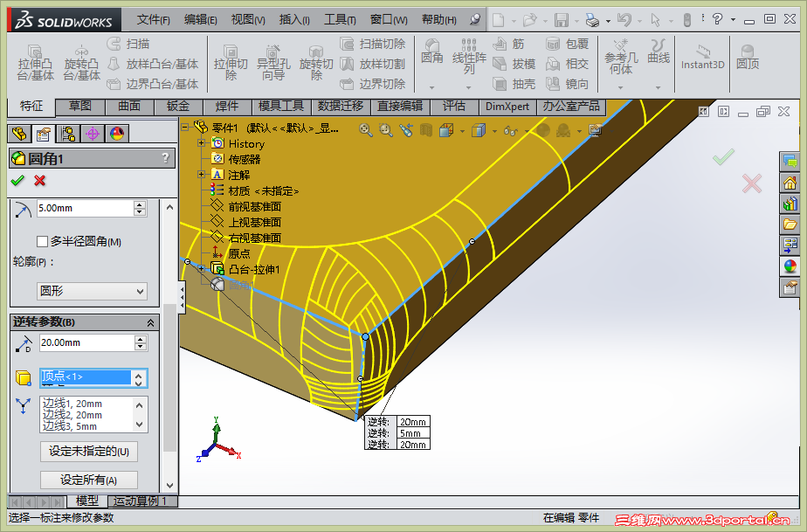Viewport: 807px width, 532px height.
Task: Click the 拉伸切除 extruded cut tool
Action: (231, 62)
